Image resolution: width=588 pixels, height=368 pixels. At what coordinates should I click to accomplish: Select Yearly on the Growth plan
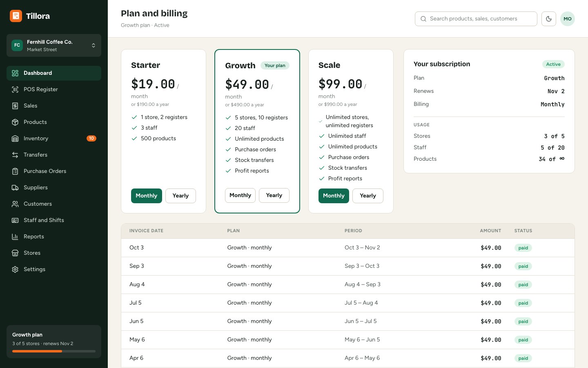(x=274, y=195)
